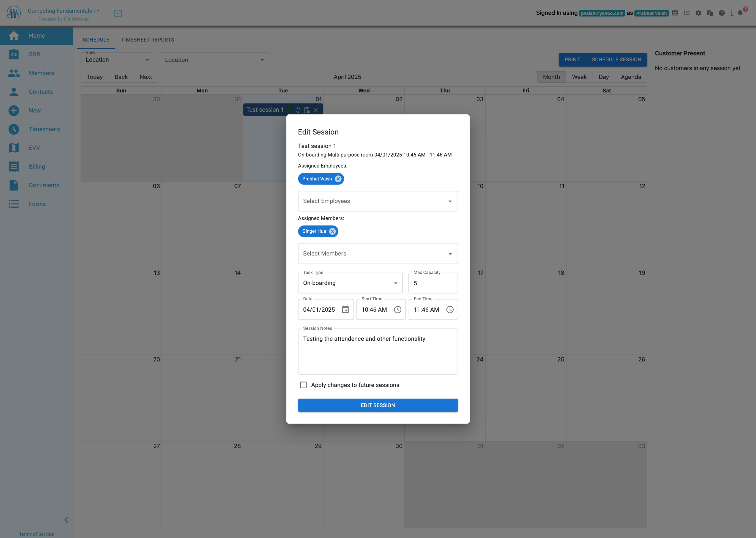The width and height of the screenshot is (756, 538).
Task: Open Billing in the sidebar
Action: point(37,167)
